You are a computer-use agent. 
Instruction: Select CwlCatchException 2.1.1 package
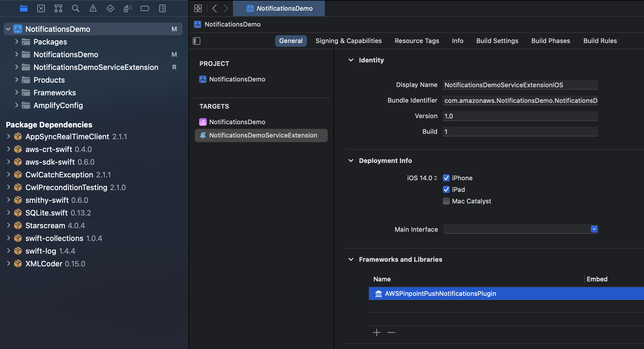point(68,174)
